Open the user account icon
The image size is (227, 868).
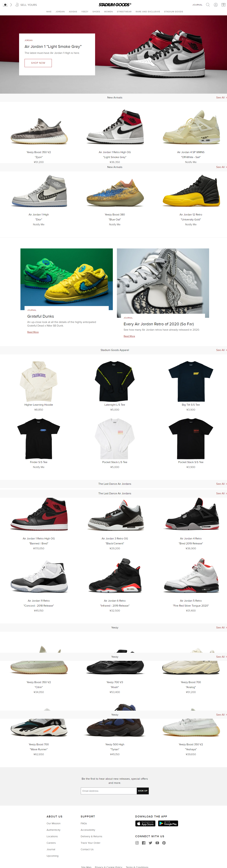pyautogui.click(x=216, y=5)
